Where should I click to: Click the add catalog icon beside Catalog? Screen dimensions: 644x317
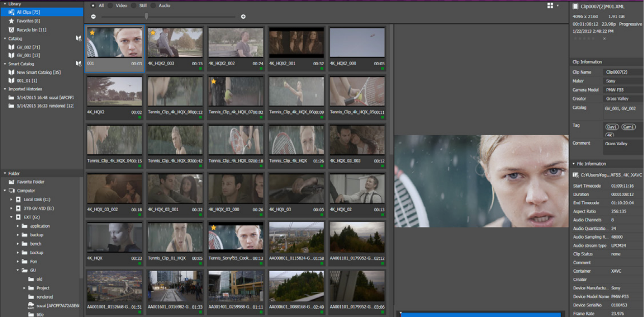point(79,38)
